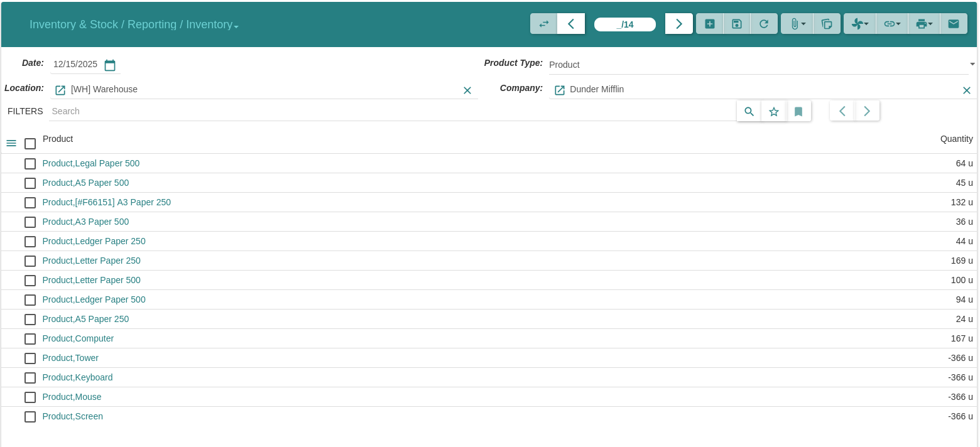Open the attachment dropdown menu
Viewport: 980px width, 447px height.
[797, 24]
